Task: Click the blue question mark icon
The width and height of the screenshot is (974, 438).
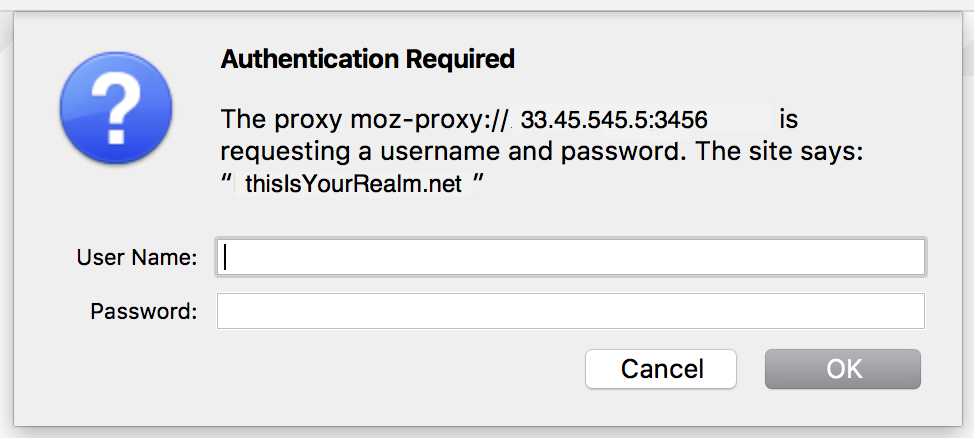Action: pos(116,108)
